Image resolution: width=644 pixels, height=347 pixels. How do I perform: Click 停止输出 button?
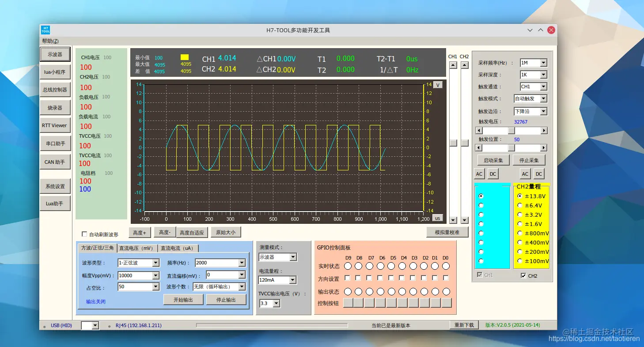click(226, 299)
